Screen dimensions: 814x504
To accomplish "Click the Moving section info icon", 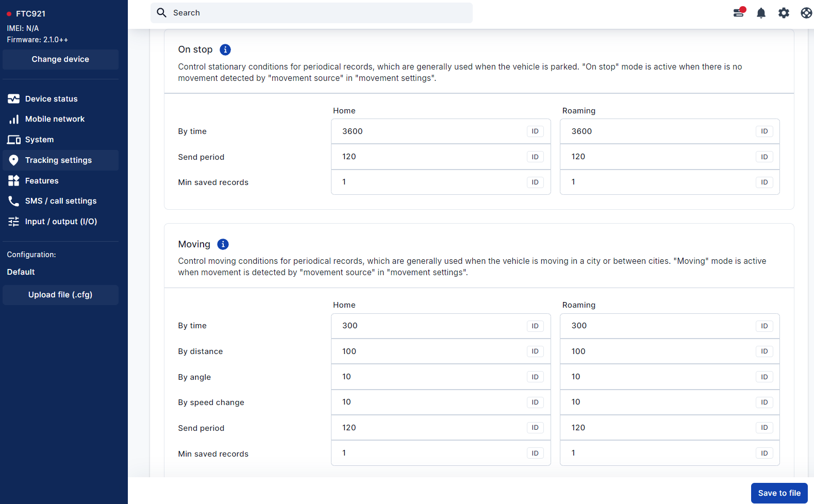I will (223, 244).
